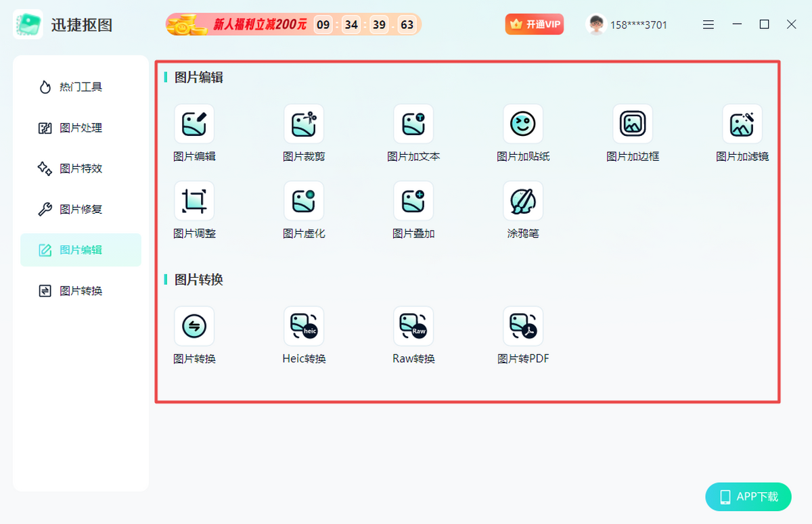Open 图片修复 in the sidebar

pos(81,209)
